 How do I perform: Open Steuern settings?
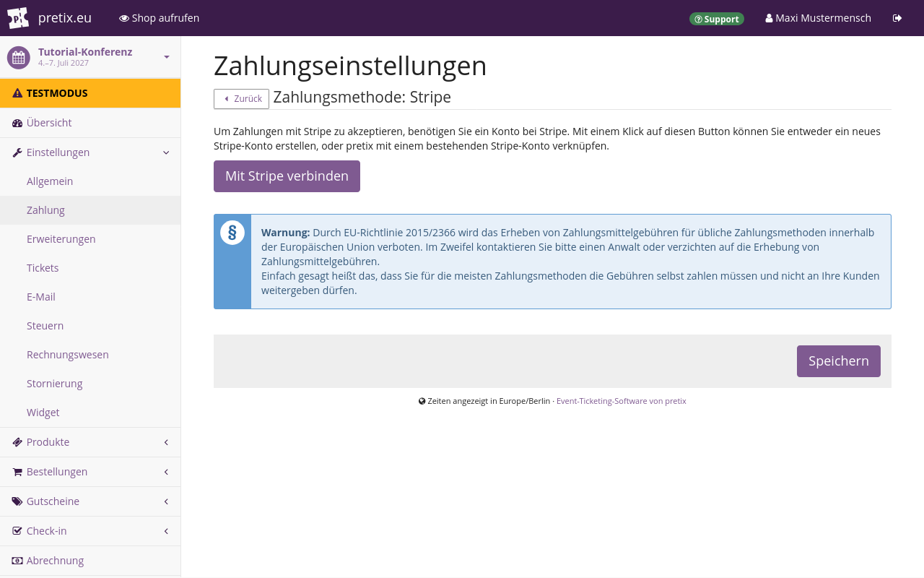pyautogui.click(x=90, y=326)
